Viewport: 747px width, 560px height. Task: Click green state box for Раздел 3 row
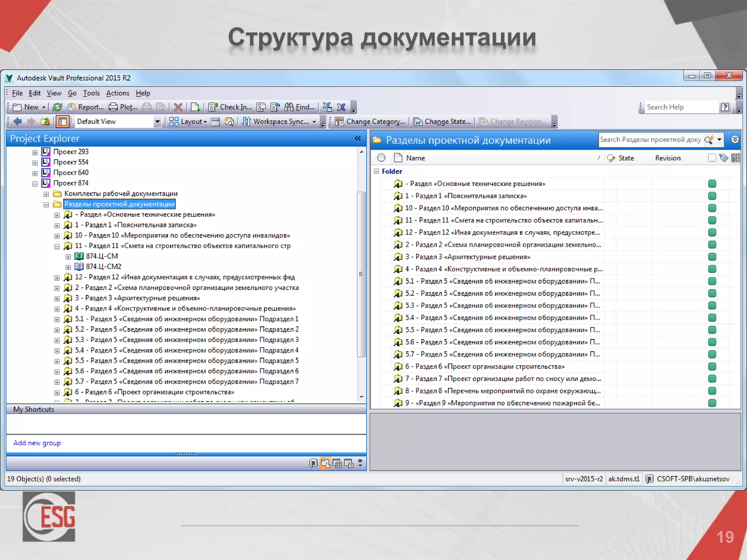coord(712,257)
